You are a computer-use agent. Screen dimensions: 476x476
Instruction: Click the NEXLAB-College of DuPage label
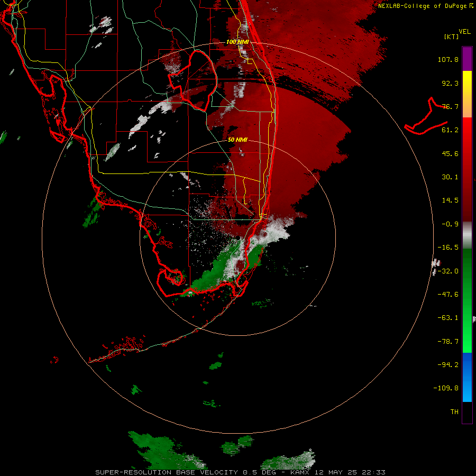pos(425,6)
